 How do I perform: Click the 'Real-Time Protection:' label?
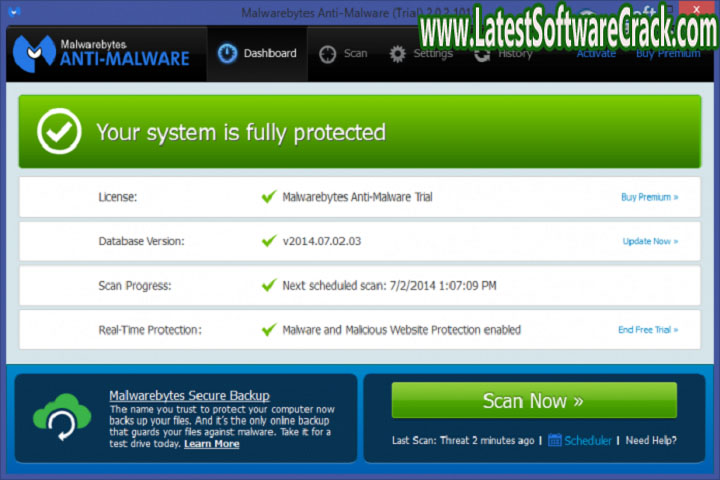tap(150, 330)
